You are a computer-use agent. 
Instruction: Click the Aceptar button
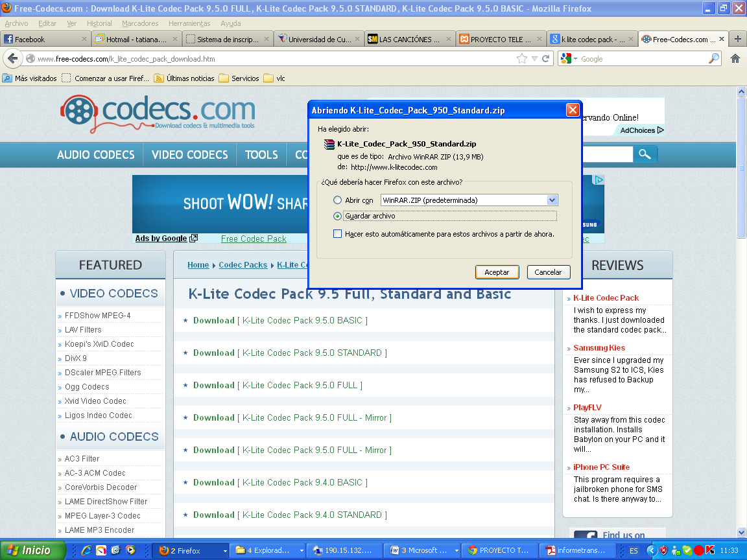pos(497,272)
